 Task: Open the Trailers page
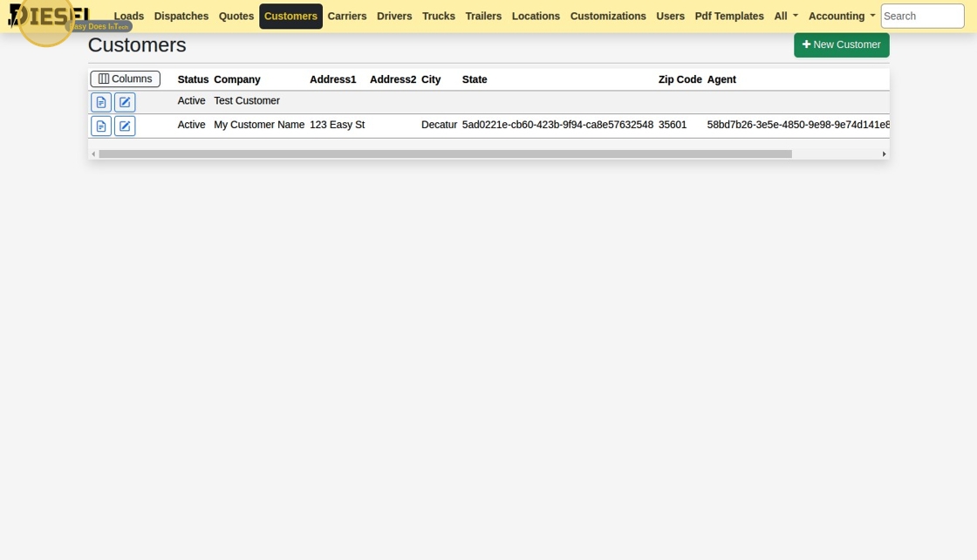pyautogui.click(x=483, y=17)
